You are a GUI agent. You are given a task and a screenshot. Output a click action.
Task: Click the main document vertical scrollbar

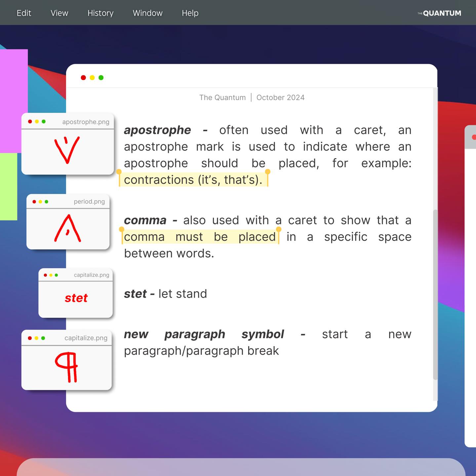[x=435, y=294]
